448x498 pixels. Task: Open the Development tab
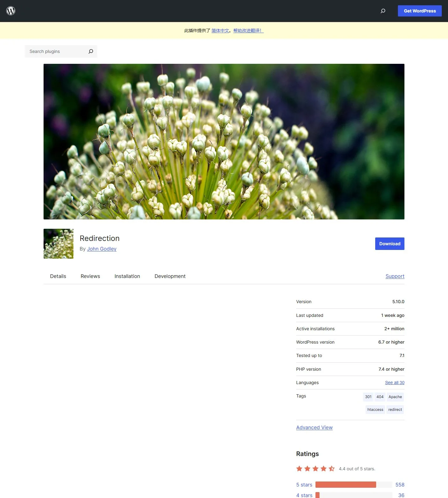pyautogui.click(x=170, y=276)
